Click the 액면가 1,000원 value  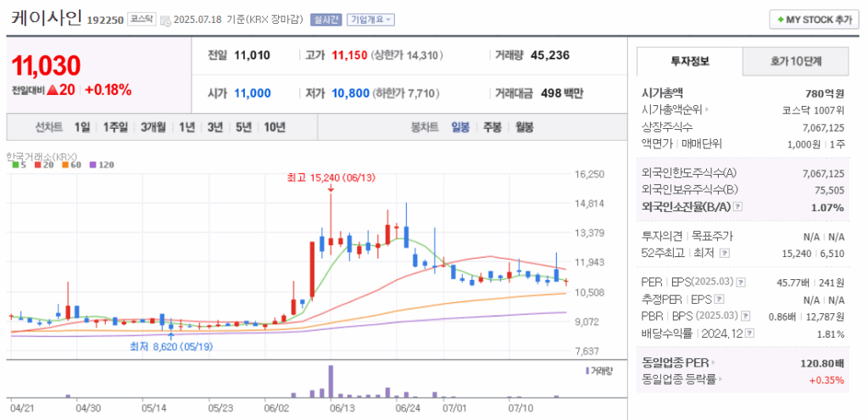click(x=804, y=144)
